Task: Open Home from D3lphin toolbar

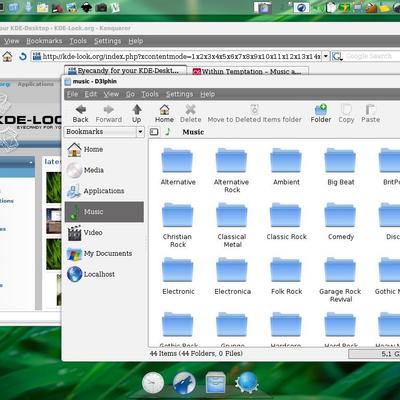Action: (164, 114)
